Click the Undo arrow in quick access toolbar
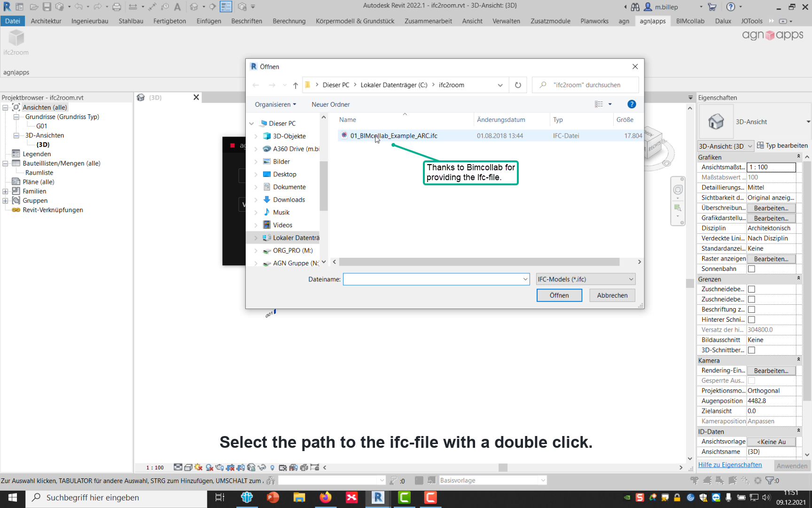The image size is (812, 508). [x=78, y=7]
